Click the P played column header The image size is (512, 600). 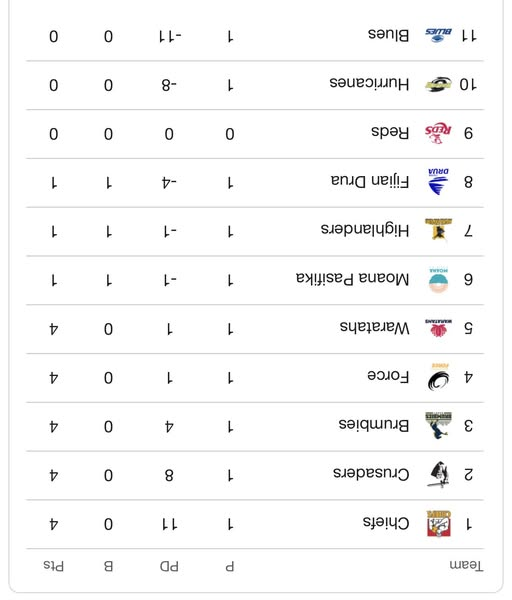click(x=230, y=566)
